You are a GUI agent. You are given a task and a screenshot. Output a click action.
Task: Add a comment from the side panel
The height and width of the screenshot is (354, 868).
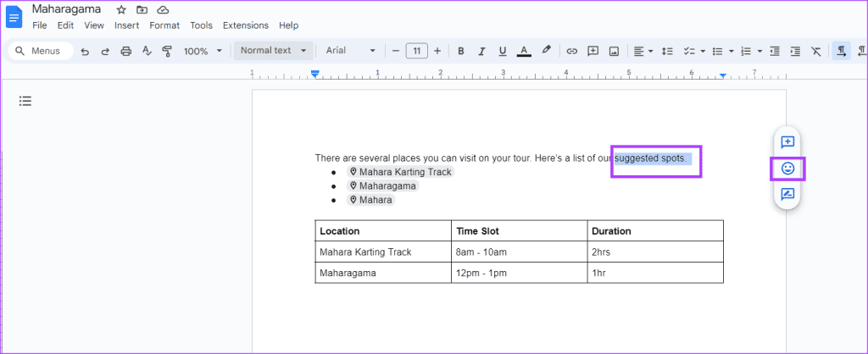click(787, 142)
